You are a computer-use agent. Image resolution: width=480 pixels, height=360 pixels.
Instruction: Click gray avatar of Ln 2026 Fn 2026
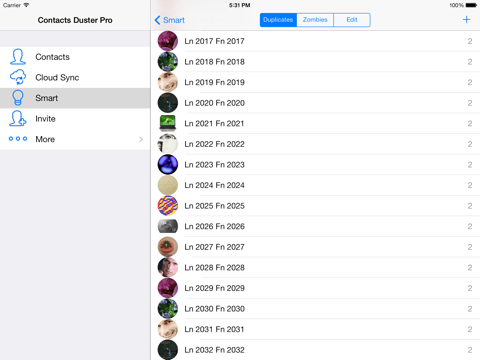[x=168, y=226]
